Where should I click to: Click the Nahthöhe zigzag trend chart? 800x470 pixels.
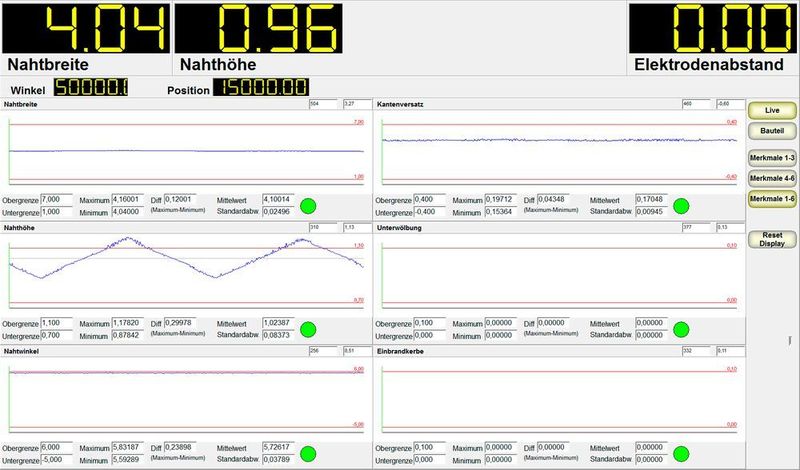point(186,275)
